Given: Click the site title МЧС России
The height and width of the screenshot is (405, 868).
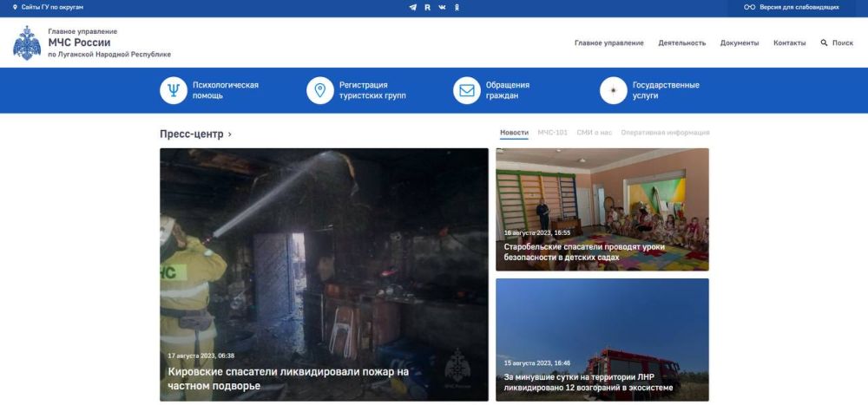Looking at the screenshot, I should tap(79, 42).
